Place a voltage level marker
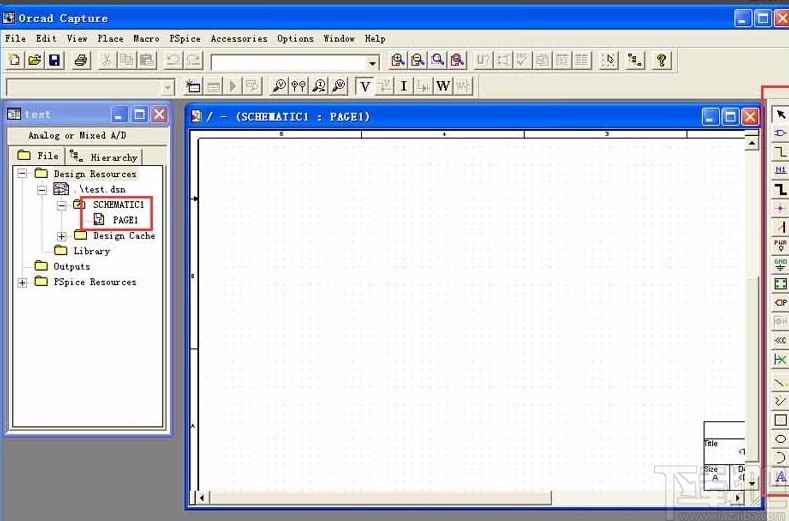The image size is (789, 521). (279, 87)
